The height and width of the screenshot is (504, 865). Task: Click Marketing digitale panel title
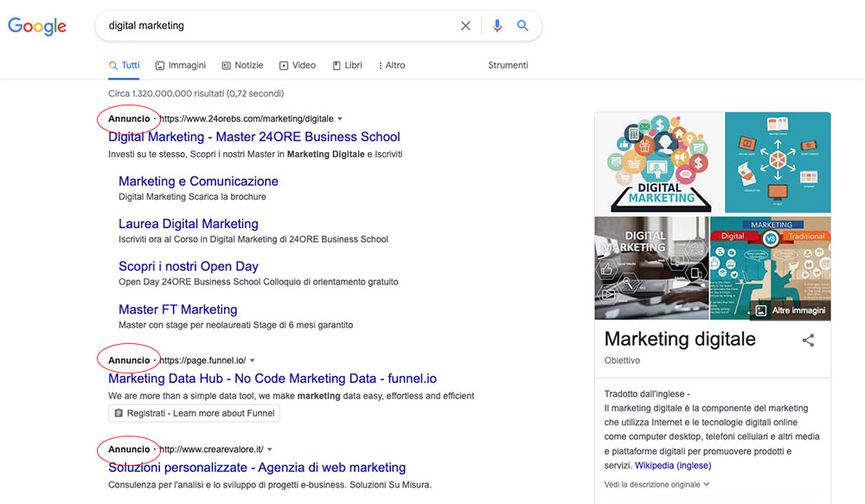tap(680, 339)
